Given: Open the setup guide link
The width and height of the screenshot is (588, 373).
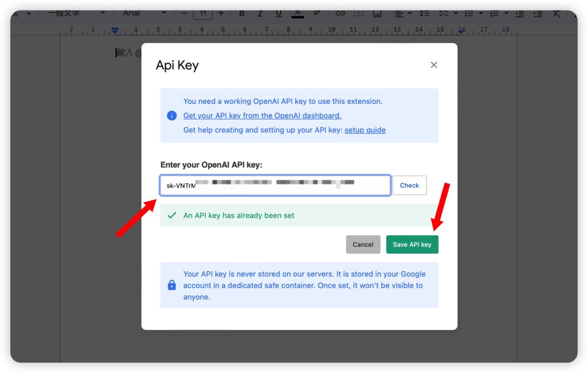Looking at the screenshot, I should (365, 130).
